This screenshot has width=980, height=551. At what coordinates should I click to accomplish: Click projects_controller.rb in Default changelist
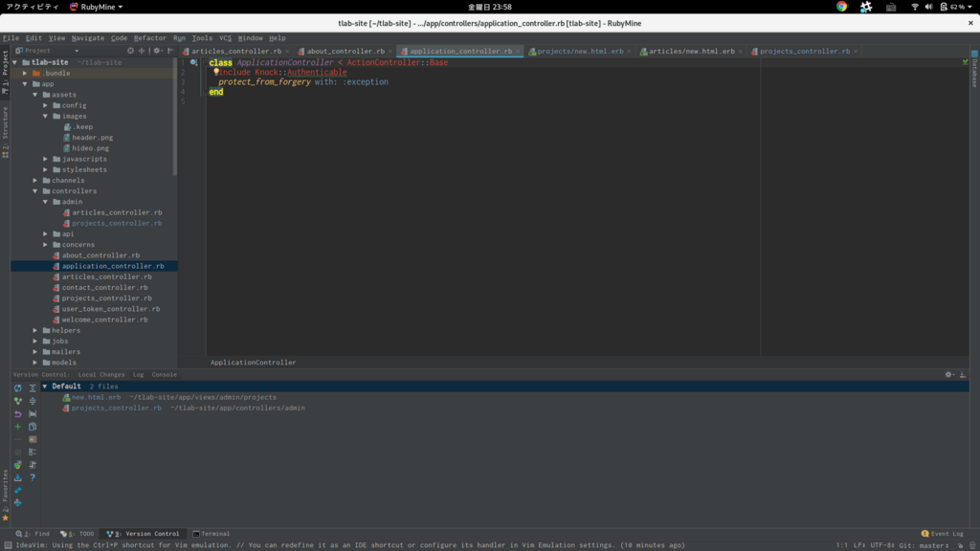(116, 408)
